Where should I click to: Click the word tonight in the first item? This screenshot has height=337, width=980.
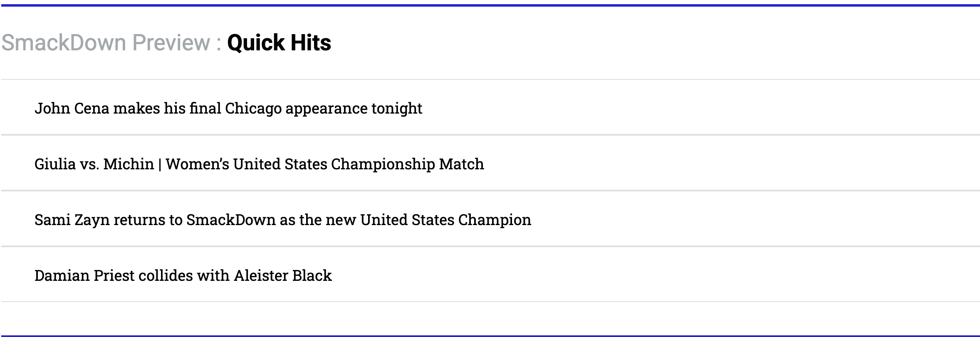point(397,108)
